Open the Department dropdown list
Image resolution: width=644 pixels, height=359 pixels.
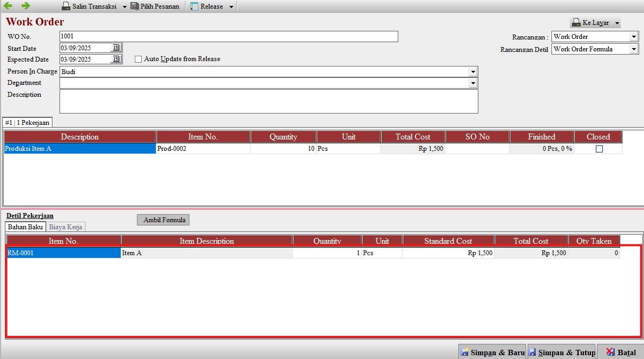click(x=473, y=83)
